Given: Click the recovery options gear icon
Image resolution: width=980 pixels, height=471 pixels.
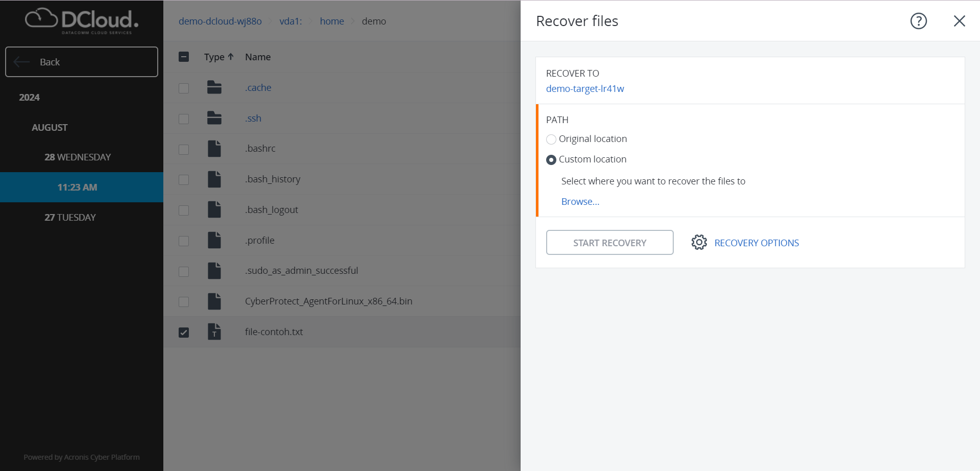Looking at the screenshot, I should coord(699,242).
